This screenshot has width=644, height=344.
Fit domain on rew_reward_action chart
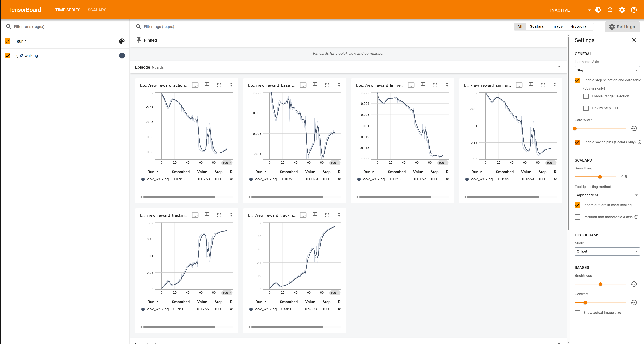(195, 85)
